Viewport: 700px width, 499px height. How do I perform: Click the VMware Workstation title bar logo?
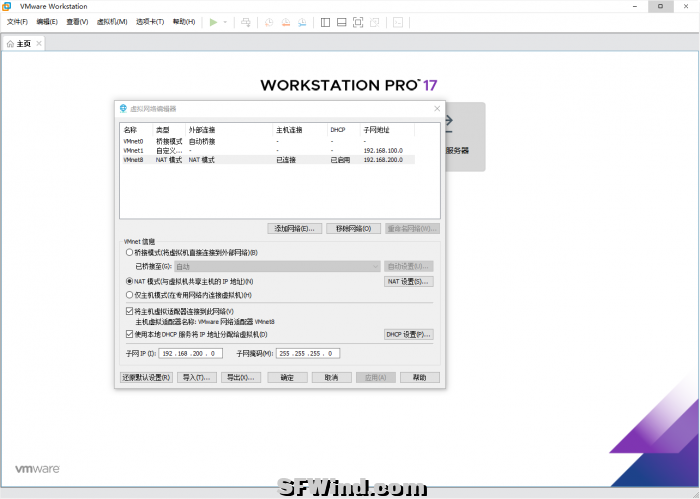click(x=7, y=6)
